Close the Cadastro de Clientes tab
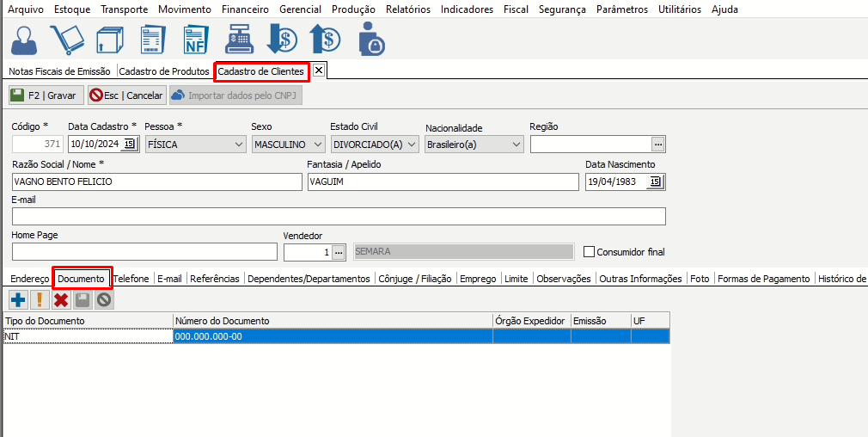This screenshot has height=437, width=868. tap(318, 71)
